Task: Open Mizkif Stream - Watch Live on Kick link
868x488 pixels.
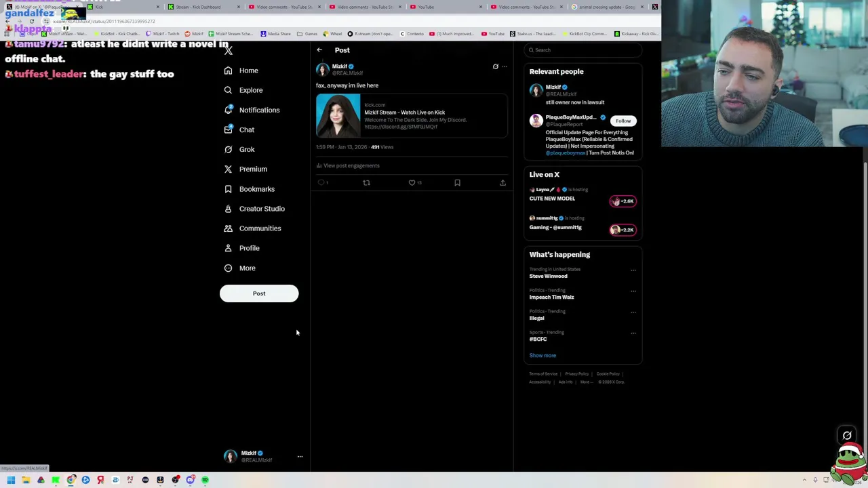Action: coord(404,113)
